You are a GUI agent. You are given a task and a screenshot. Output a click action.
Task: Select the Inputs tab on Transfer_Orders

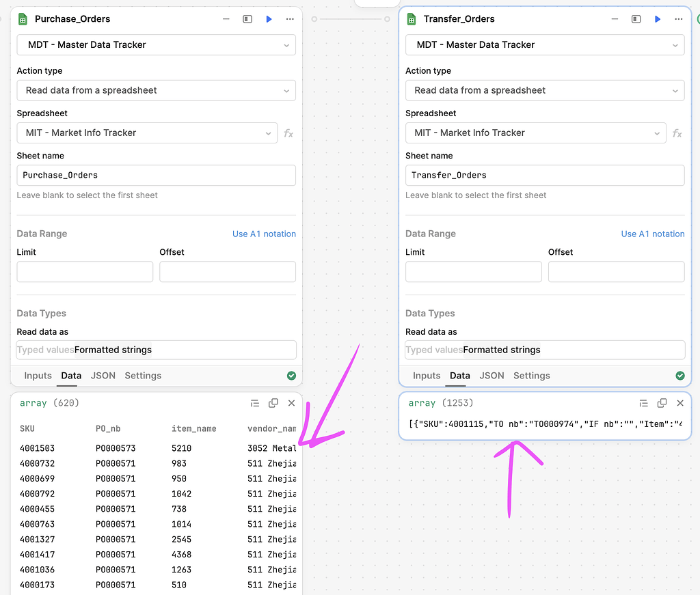click(427, 376)
